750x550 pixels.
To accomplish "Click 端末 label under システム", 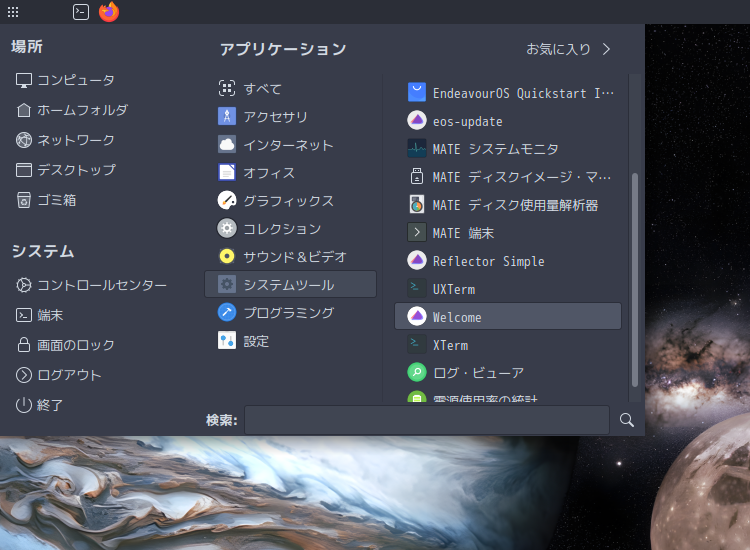I will pyautogui.click(x=50, y=315).
